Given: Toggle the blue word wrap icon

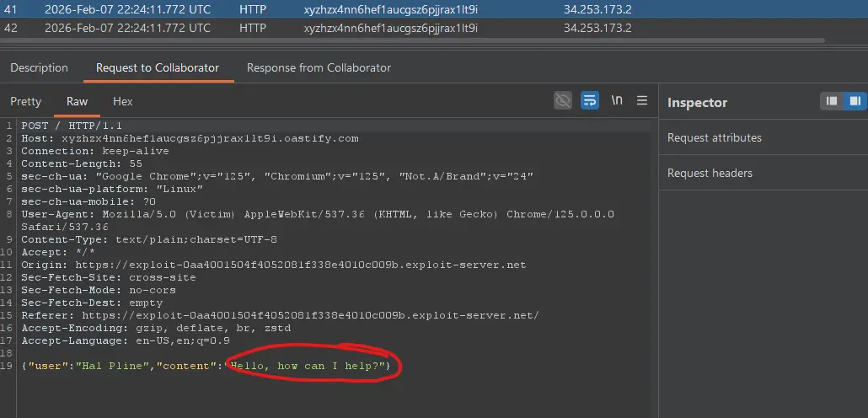Looking at the screenshot, I should [x=590, y=101].
